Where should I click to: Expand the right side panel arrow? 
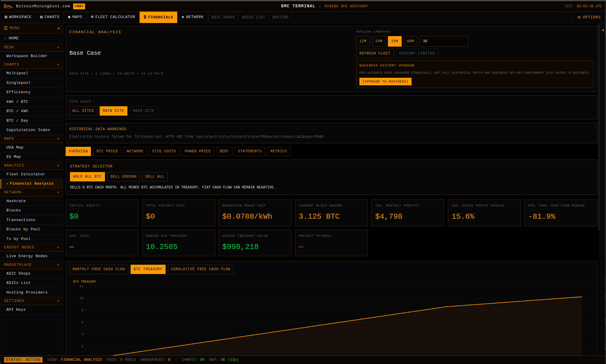click(x=603, y=30)
